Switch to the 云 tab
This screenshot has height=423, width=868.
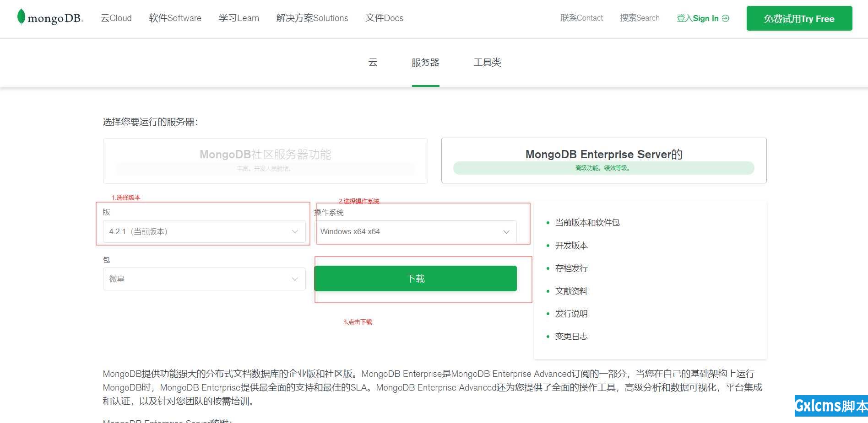pos(373,63)
